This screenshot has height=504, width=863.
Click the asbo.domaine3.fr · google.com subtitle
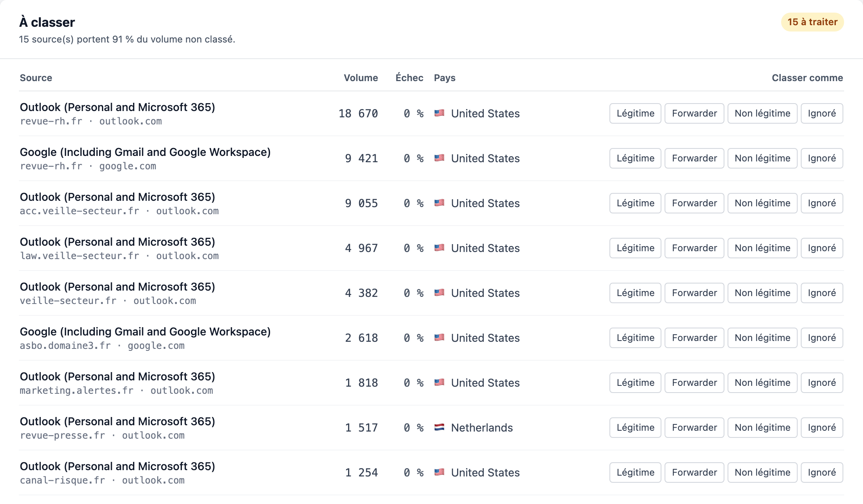click(x=102, y=346)
